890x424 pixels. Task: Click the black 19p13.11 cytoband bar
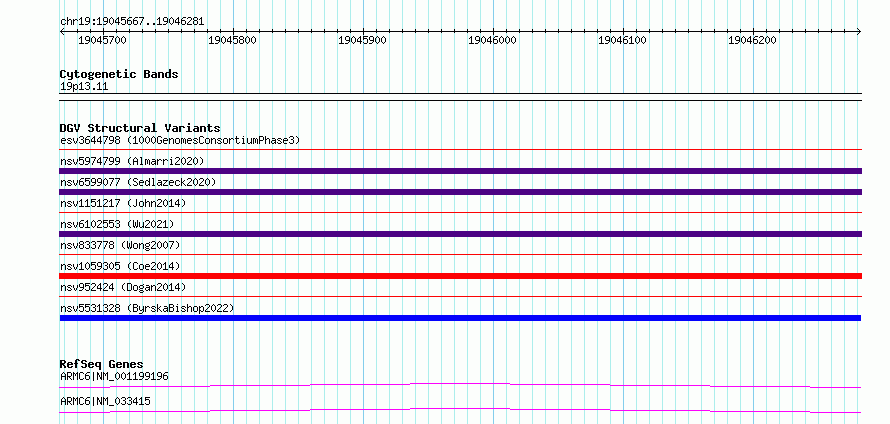[460, 96]
